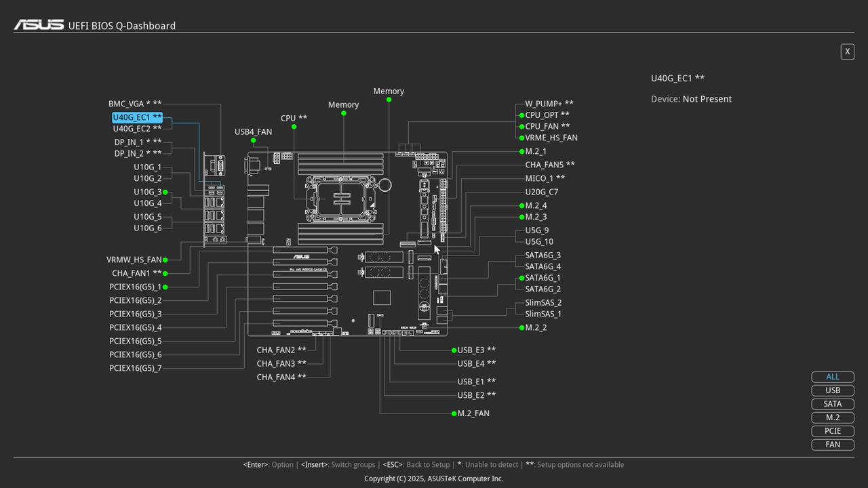Select the PCIEX16(G5)_1 slot label
Screen dimensions: 868x488
click(136, 287)
